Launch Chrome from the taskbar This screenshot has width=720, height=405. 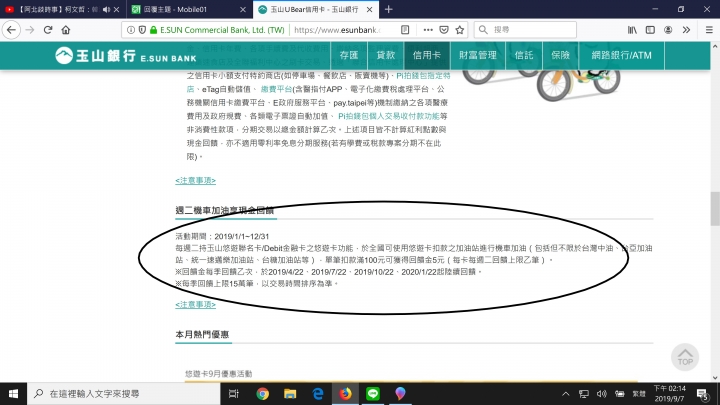(262, 394)
